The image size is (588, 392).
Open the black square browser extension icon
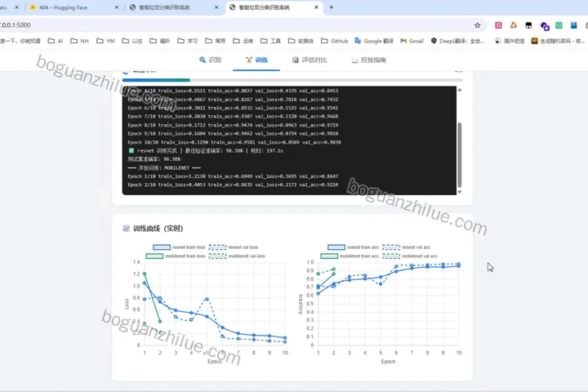point(528,25)
